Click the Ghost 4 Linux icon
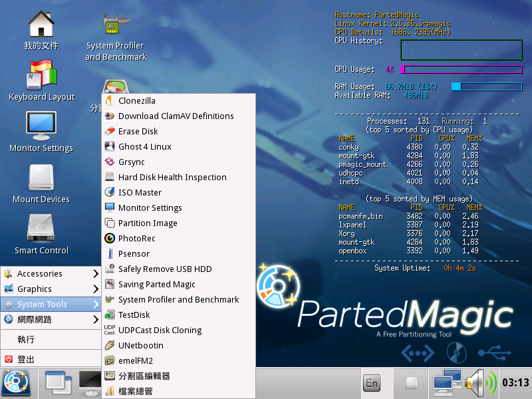Image resolution: width=532 pixels, height=399 pixels. (x=109, y=146)
